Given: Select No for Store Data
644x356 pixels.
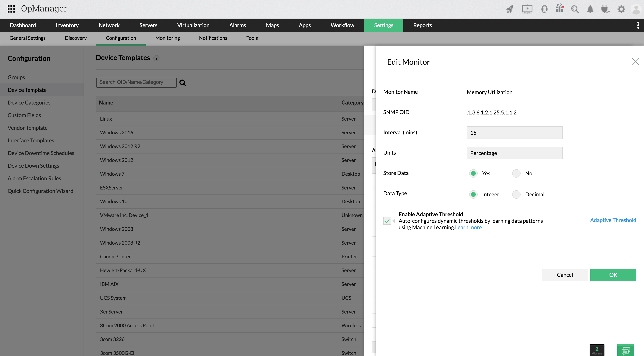Looking at the screenshot, I should 516,173.
